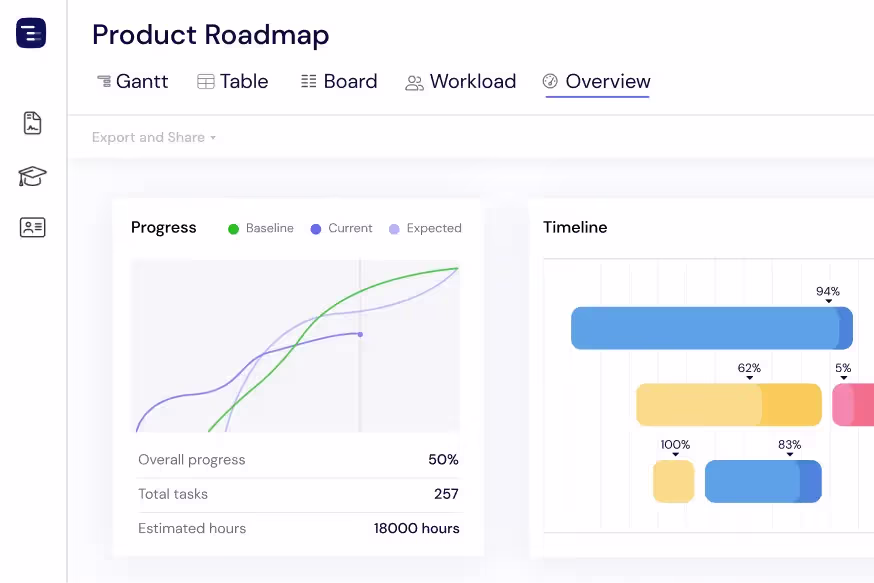
Task: Click the Timeline card title
Action: tap(575, 227)
